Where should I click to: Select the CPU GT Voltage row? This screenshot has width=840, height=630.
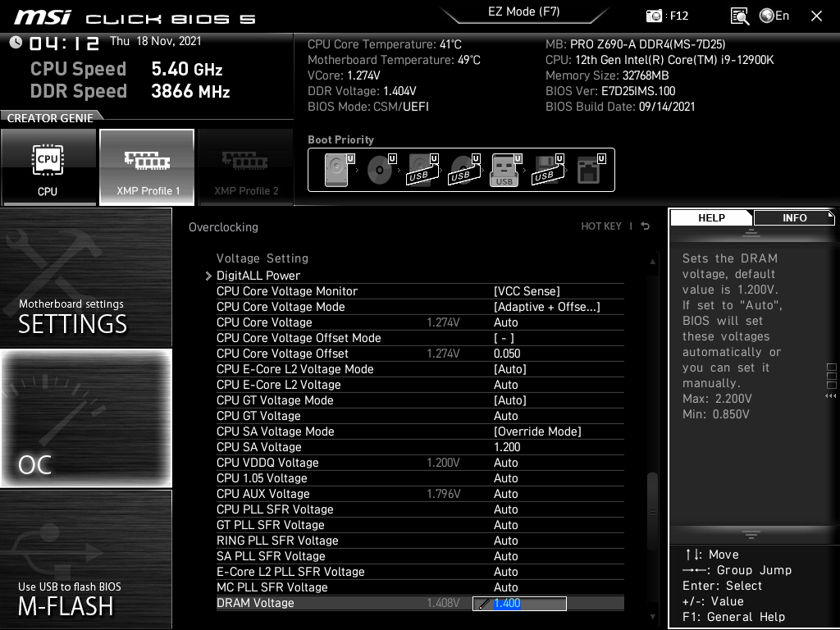420,416
